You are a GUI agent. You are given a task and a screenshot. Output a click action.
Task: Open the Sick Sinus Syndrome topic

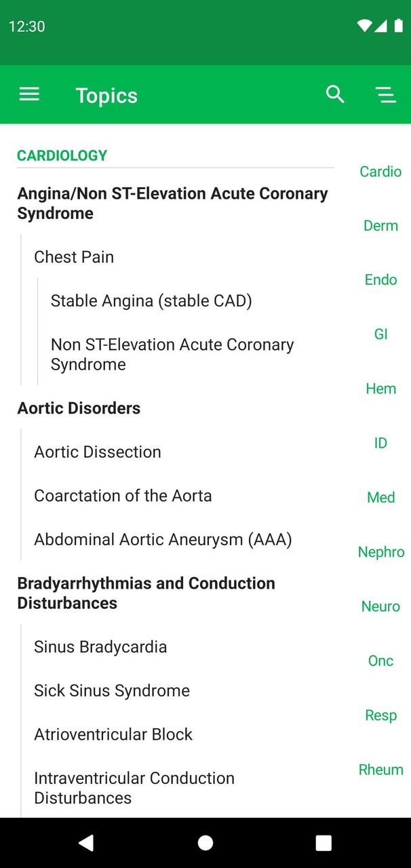(112, 690)
